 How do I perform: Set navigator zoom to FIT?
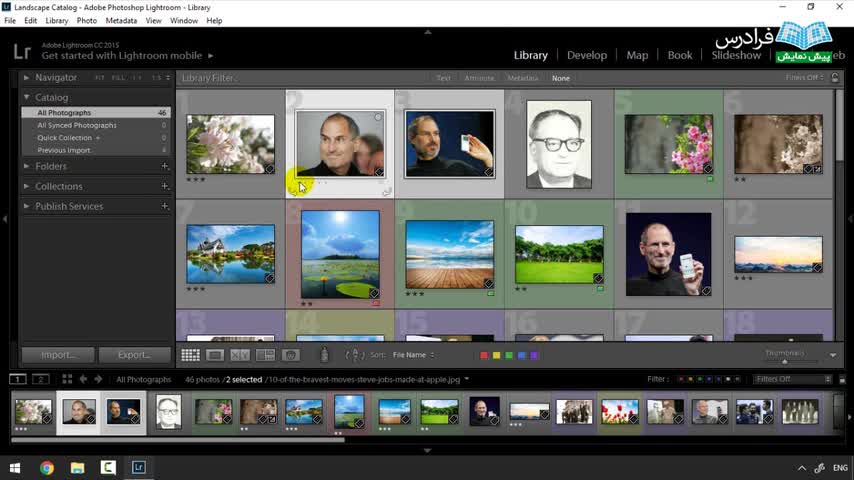click(x=100, y=78)
